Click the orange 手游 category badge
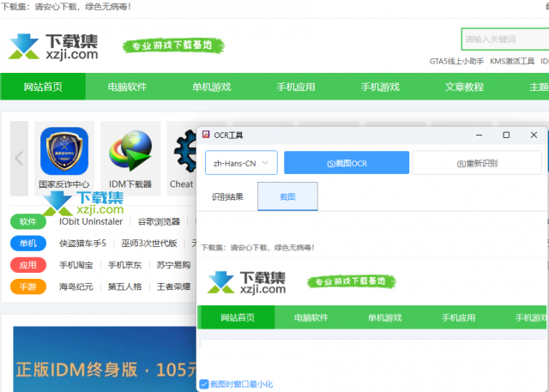549x392 pixels. (28, 287)
